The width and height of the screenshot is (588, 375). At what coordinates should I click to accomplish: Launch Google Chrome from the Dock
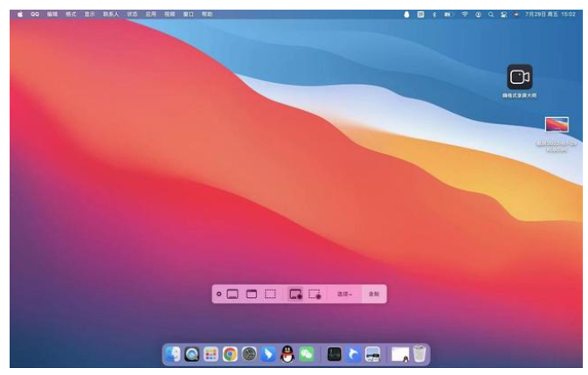[230, 354]
